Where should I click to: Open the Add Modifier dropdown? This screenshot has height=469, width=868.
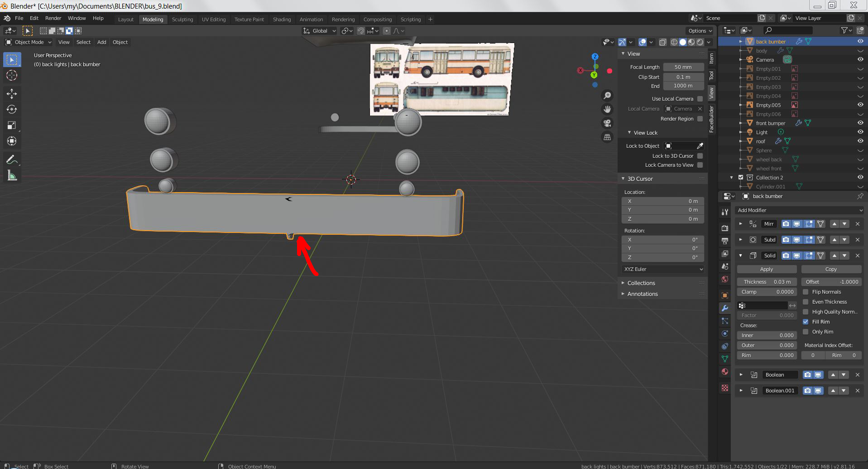point(799,210)
